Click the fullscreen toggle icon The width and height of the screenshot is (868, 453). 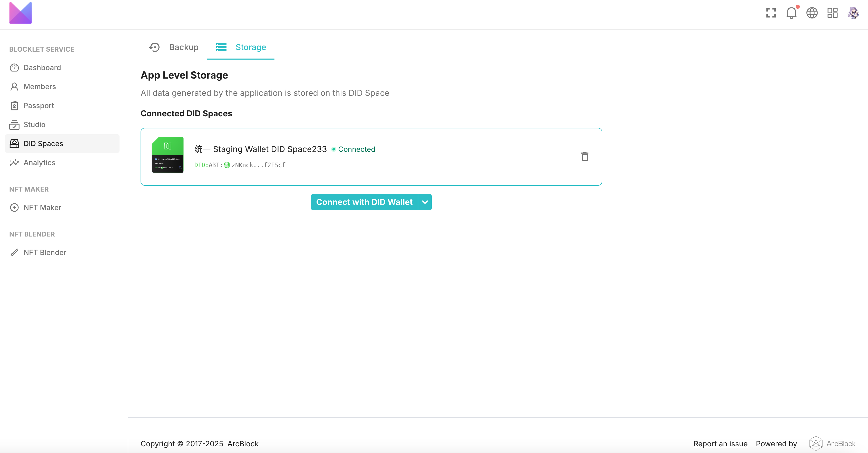[771, 13]
